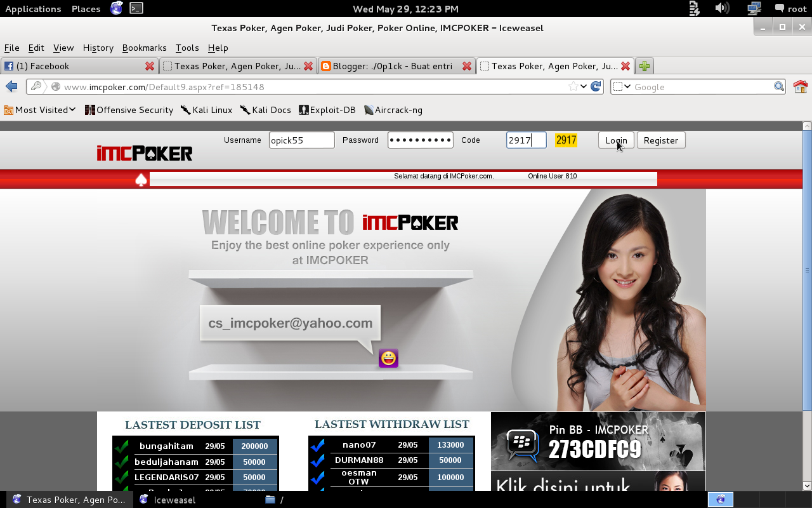812x508 pixels.
Task: Close the active Texas Poker tab
Action: coord(625,66)
